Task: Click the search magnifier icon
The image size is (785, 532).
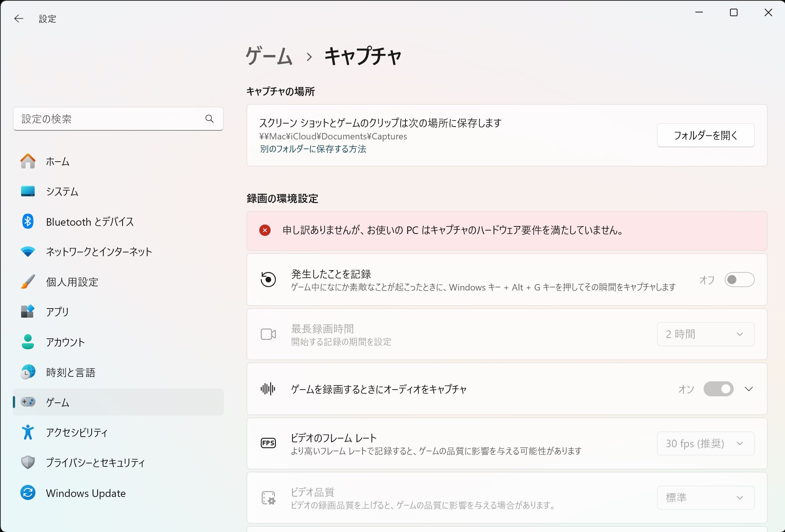Action: point(210,119)
